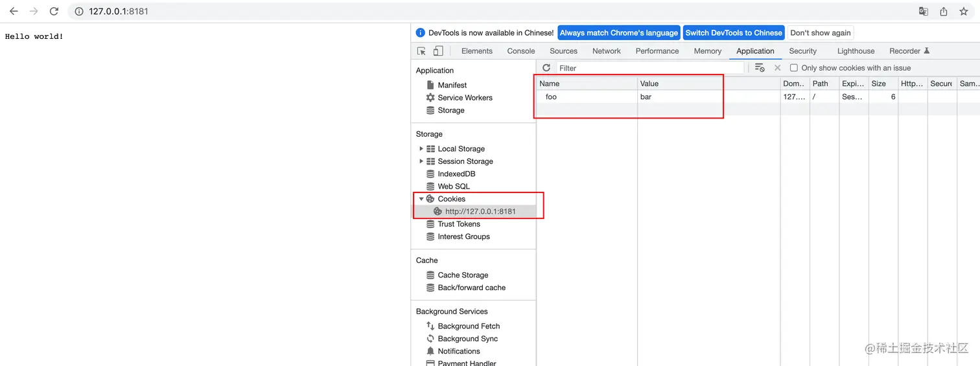Refresh the cookies table
The height and width of the screenshot is (366, 980).
coord(546,68)
